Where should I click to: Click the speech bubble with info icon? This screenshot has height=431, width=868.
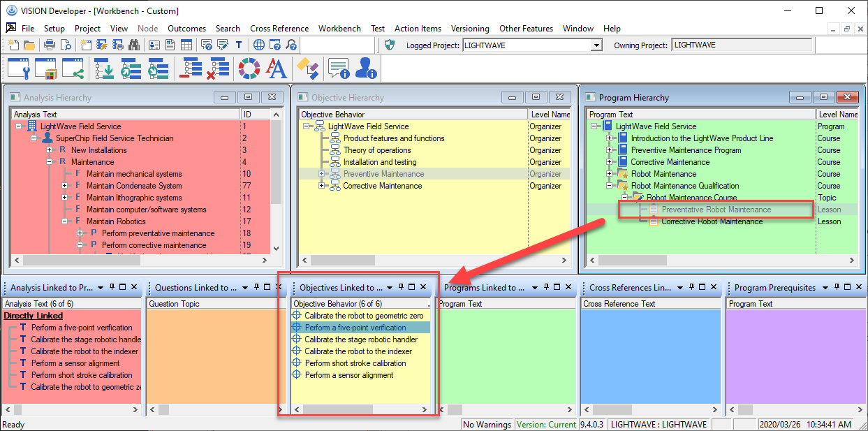[339, 68]
